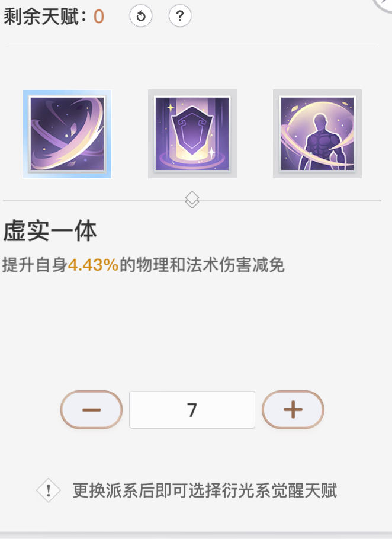The width and height of the screenshot is (392, 539).
Task: Click the orange remaining talent count 0
Action: [99, 17]
